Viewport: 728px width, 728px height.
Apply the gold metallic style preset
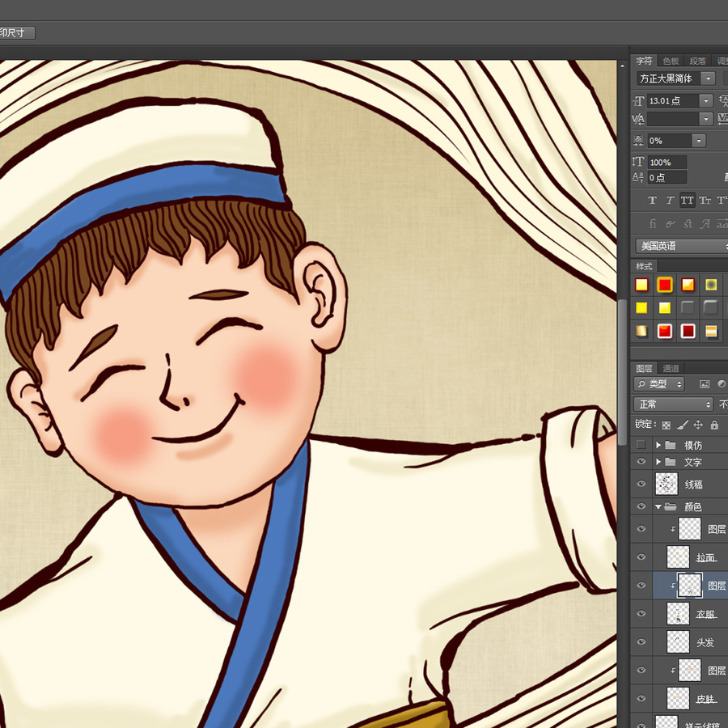[x=641, y=331]
